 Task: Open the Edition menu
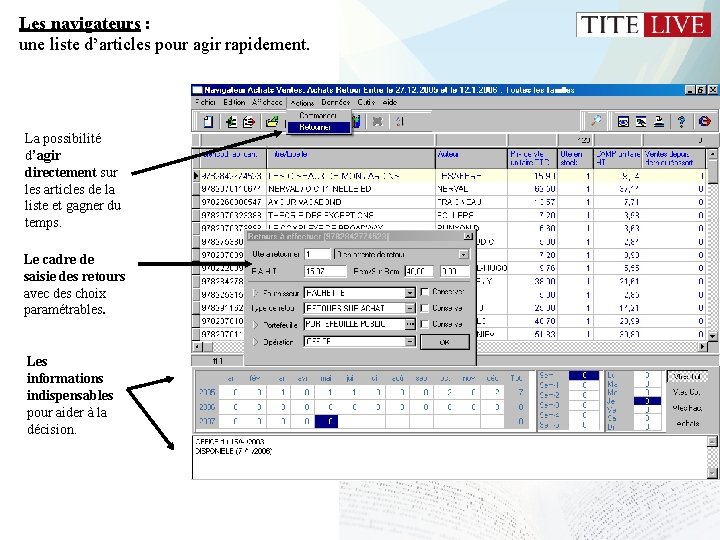pyautogui.click(x=234, y=102)
